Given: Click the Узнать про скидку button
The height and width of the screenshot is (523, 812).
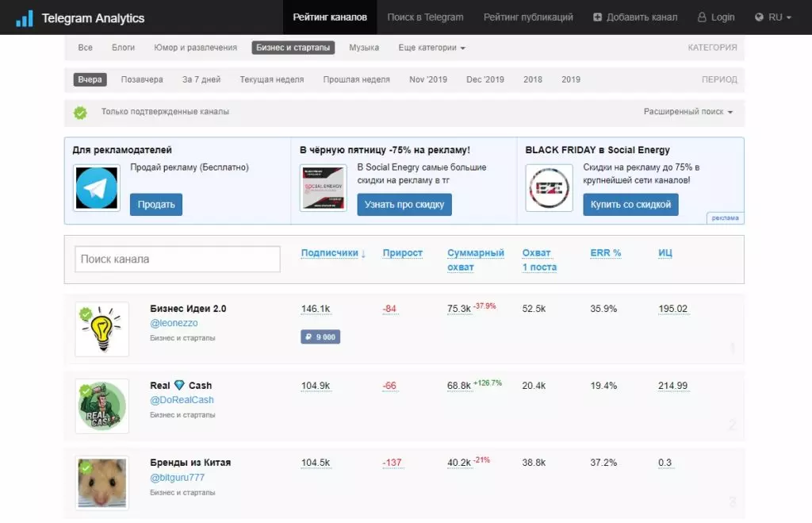Looking at the screenshot, I should click(x=404, y=204).
